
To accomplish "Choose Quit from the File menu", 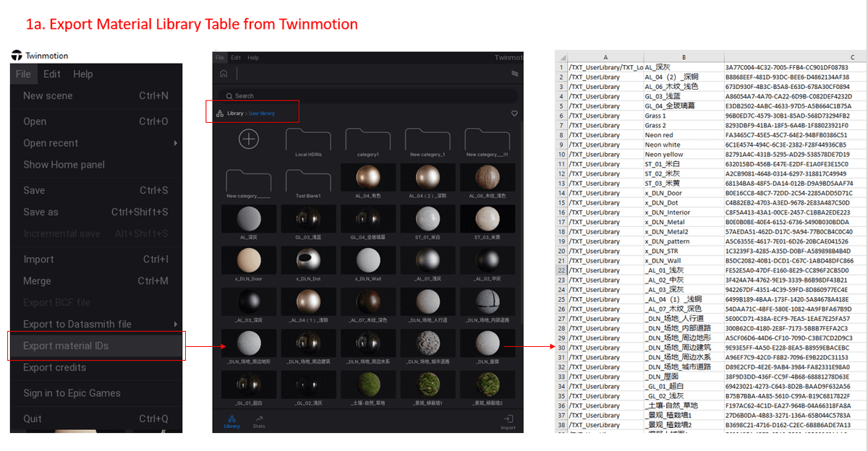I will point(96,418).
